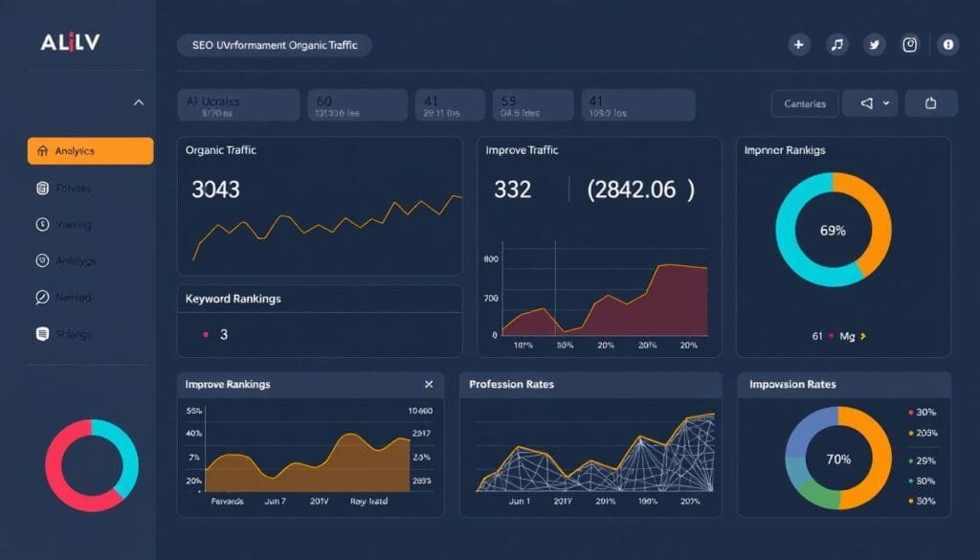This screenshot has height=560, width=980.
Task: Click the Vierning clock icon in sidebar
Action: pos(42,224)
